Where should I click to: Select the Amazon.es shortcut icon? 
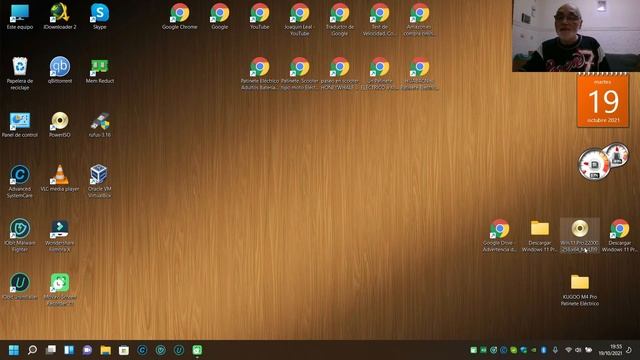pyautogui.click(x=420, y=20)
